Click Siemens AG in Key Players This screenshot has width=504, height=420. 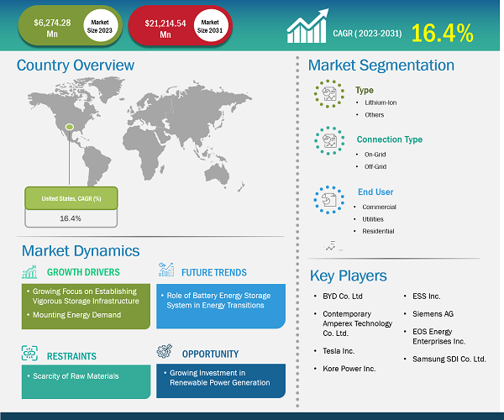coord(433,314)
